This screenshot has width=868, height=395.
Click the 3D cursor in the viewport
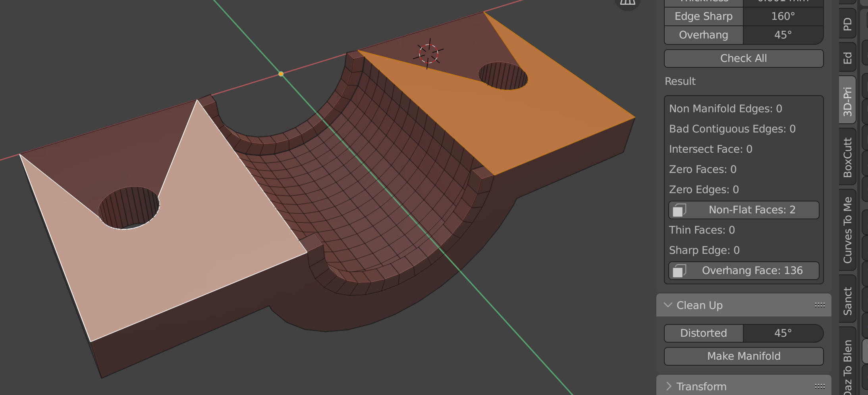point(428,54)
